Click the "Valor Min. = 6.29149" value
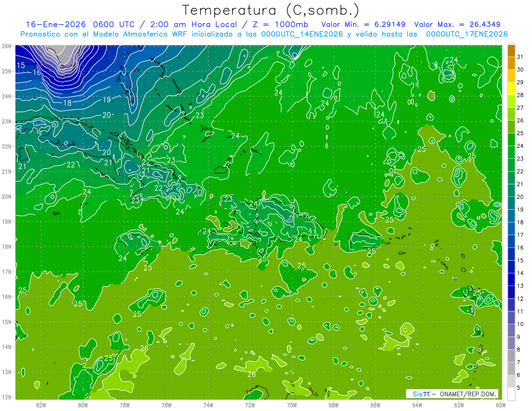This screenshot has height=411, width=532. pyautogui.click(x=363, y=24)
